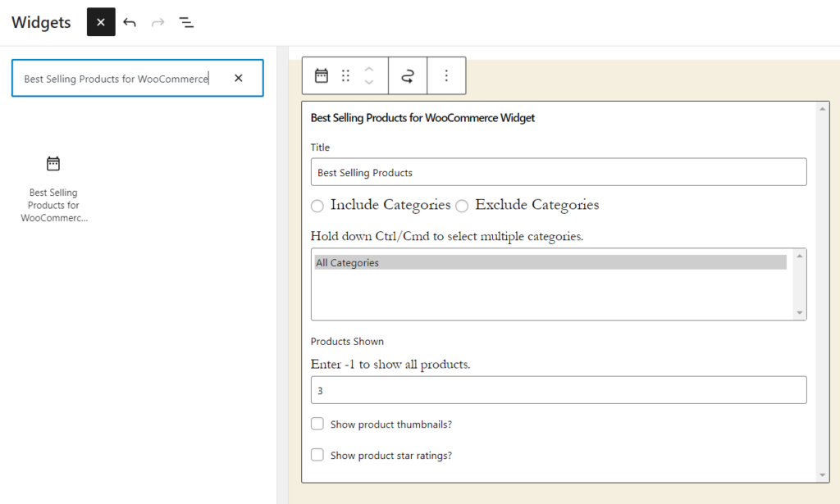840x504 pixels.
Task: Move the widget block up
Action: (369, 70)
